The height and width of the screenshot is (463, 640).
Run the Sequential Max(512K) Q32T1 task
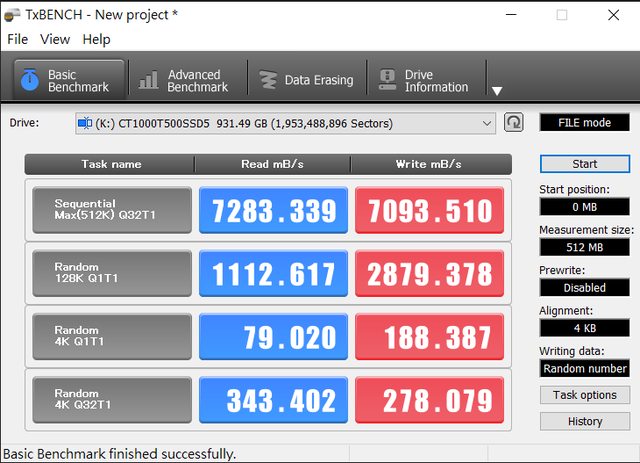coord(111,210)
